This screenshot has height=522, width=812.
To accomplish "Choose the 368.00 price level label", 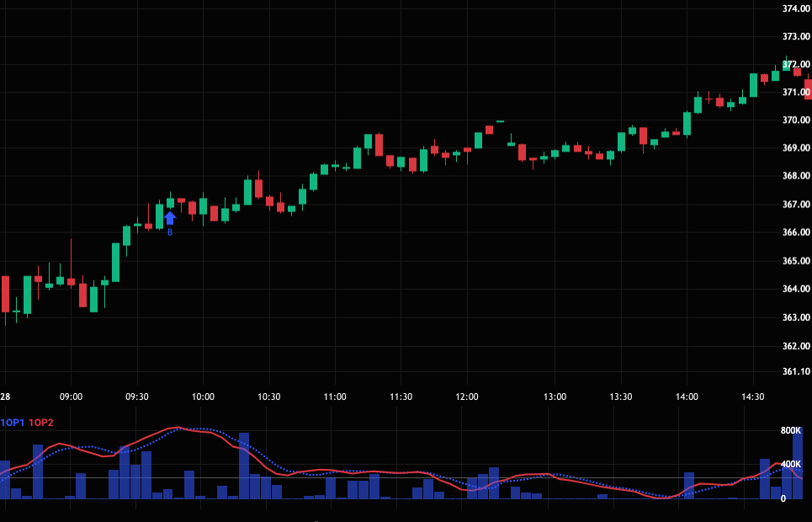I will click(x=796, y=176).
